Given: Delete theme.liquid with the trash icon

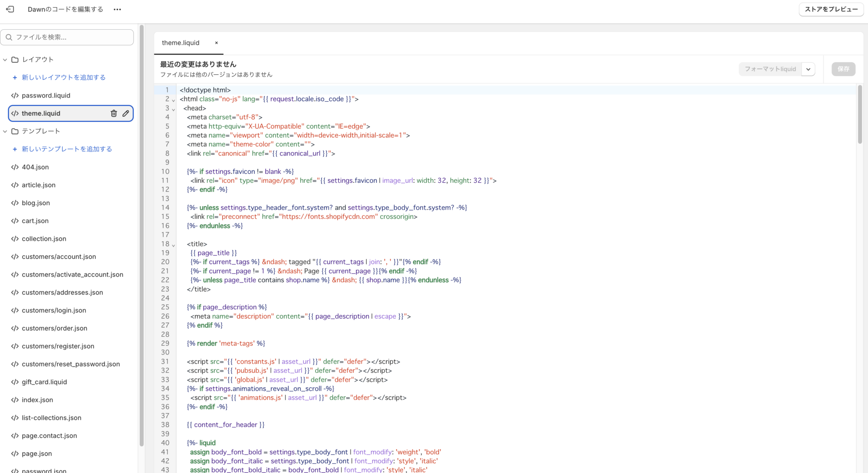Looking at the screenshot, I should [x=114, y=113].
